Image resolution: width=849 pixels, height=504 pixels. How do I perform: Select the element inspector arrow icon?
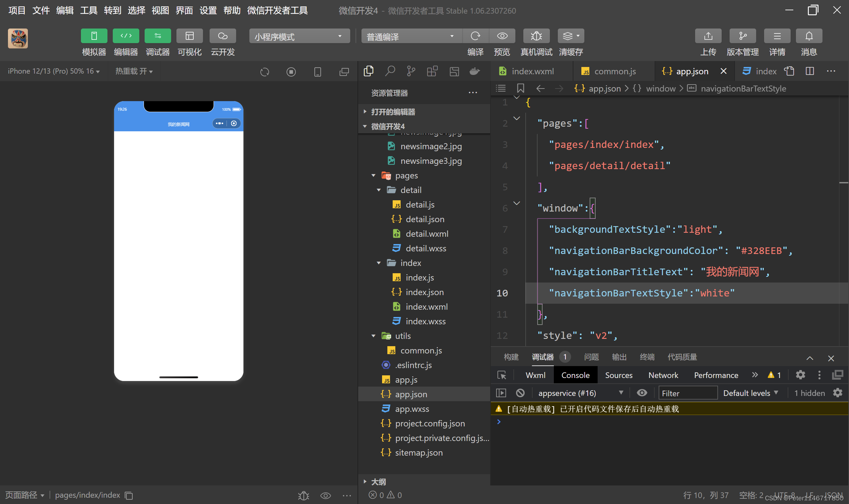(x=501, y=375)
